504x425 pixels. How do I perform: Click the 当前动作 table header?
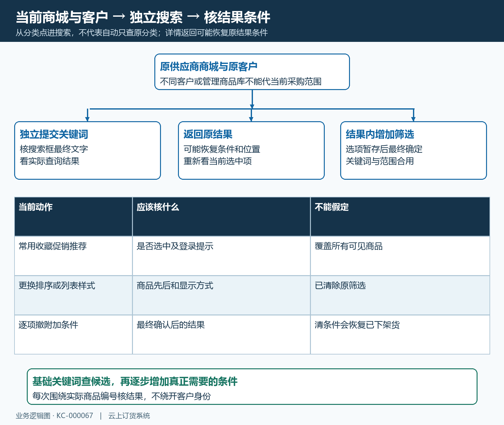pyautogui.click(x=73, y=217)
